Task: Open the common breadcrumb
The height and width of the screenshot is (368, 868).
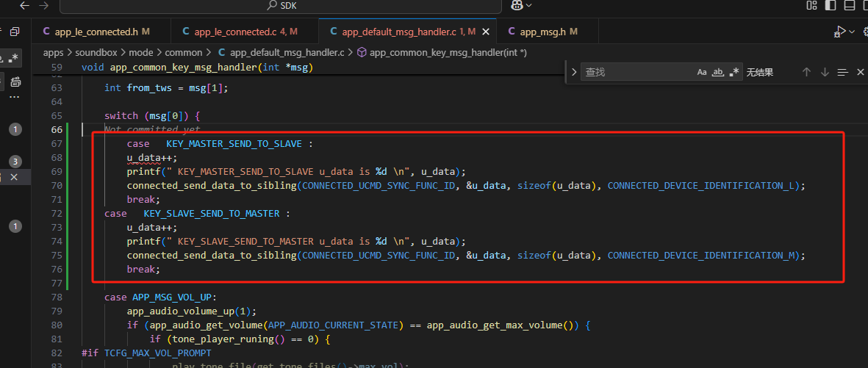Action: click(184, 53)
